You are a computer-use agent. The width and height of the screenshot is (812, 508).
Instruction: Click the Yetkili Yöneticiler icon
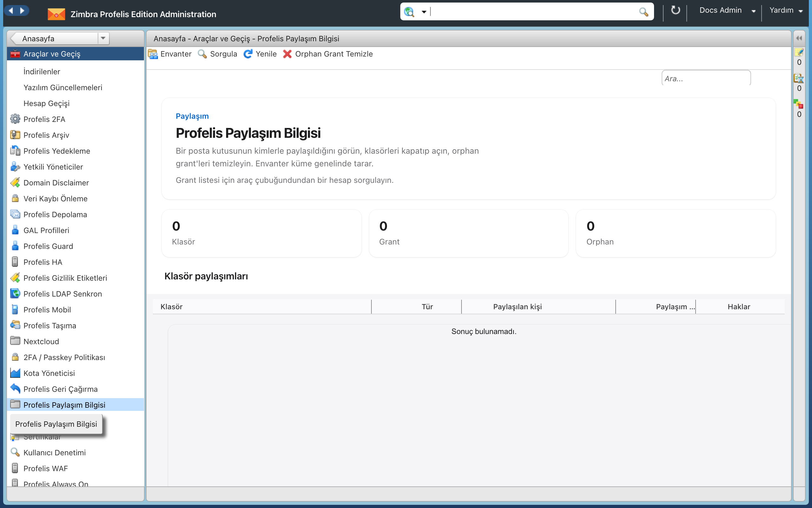tap(15, 167)
